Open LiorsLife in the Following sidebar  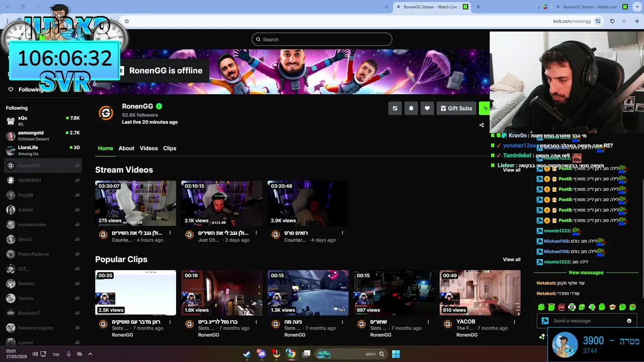43,150
